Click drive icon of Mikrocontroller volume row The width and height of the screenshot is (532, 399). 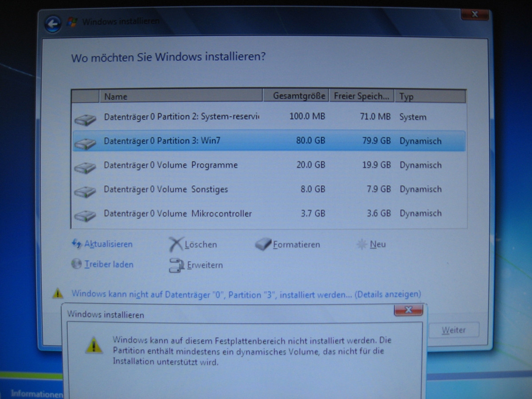click(x=85, y=215)
